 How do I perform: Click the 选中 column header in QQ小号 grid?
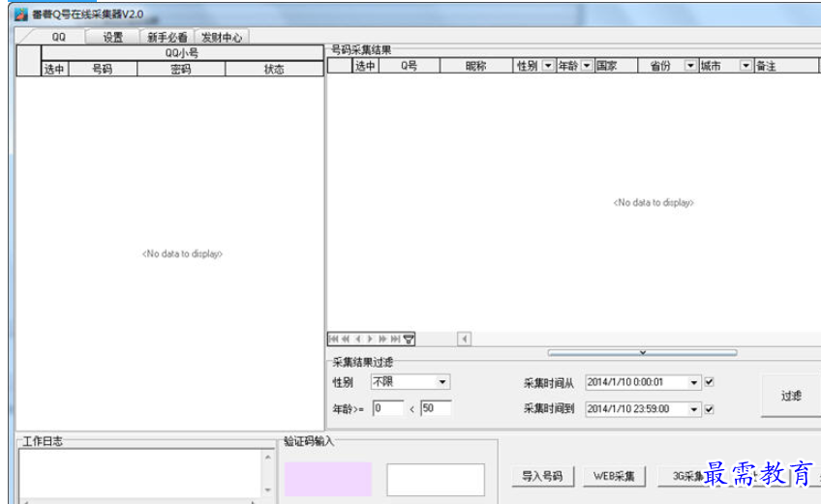(54, 69)
